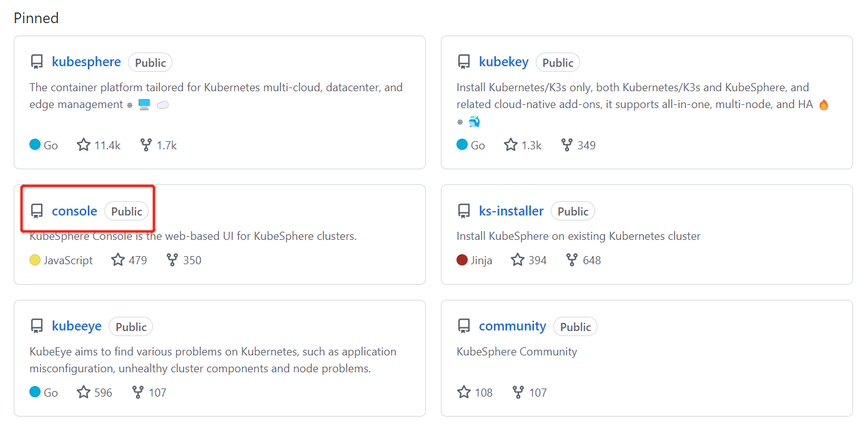
Task: Click the repository book icon beside ks-installer
Action: [463, 211]
